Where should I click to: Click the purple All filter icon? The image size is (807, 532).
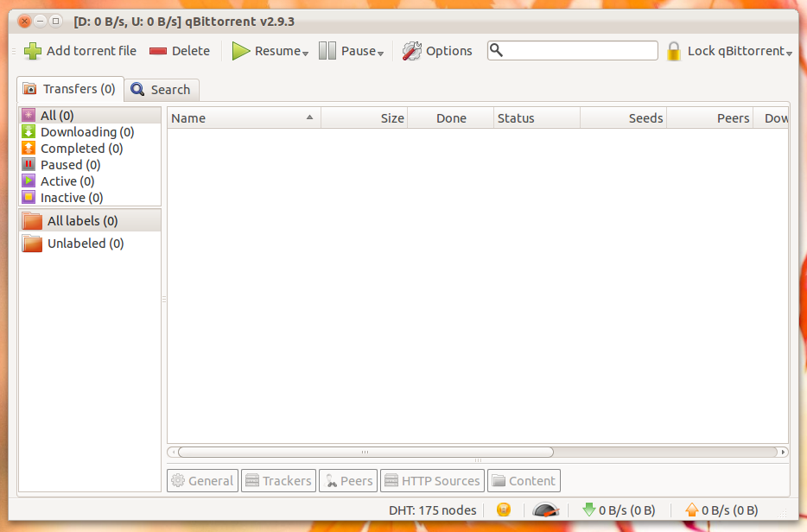[x=29, y=115]
